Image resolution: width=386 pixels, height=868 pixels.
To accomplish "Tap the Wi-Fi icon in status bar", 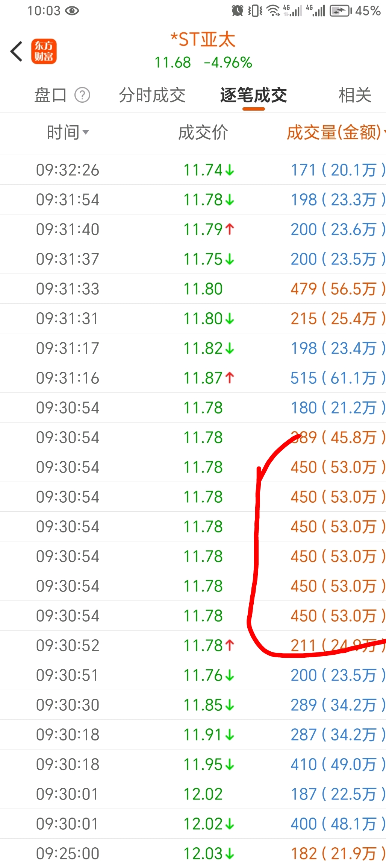I will click(273, 11).
